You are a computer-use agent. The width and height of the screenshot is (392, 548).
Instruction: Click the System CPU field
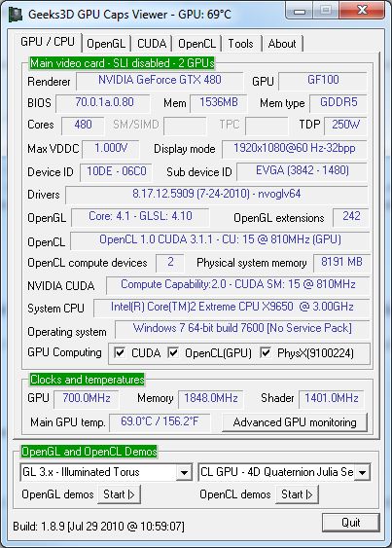[x=232, y=308]
